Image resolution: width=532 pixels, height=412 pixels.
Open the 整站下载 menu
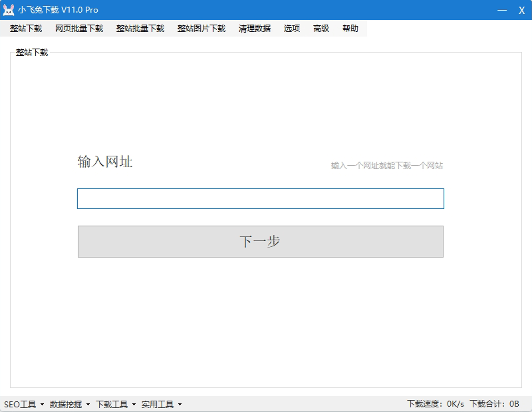tap(26, 29)
